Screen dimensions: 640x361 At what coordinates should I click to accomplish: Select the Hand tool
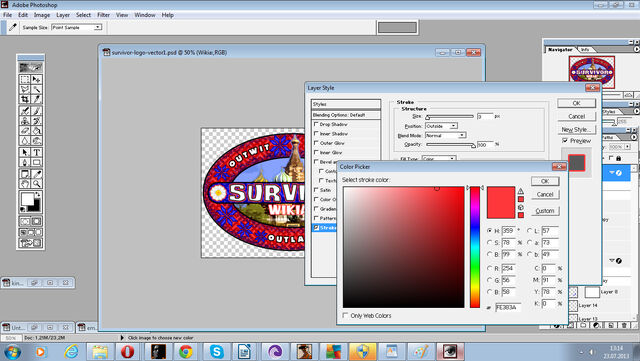point(25,184)
